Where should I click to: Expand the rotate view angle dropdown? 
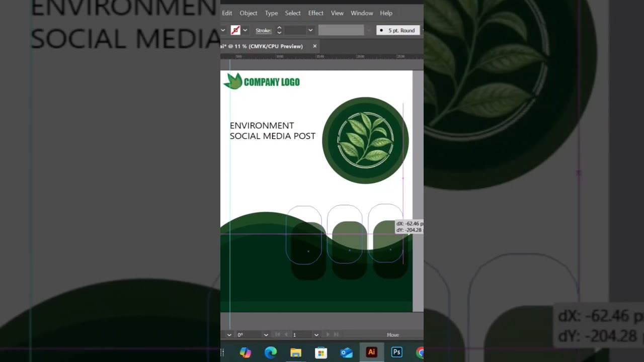[x=266, y=335]
